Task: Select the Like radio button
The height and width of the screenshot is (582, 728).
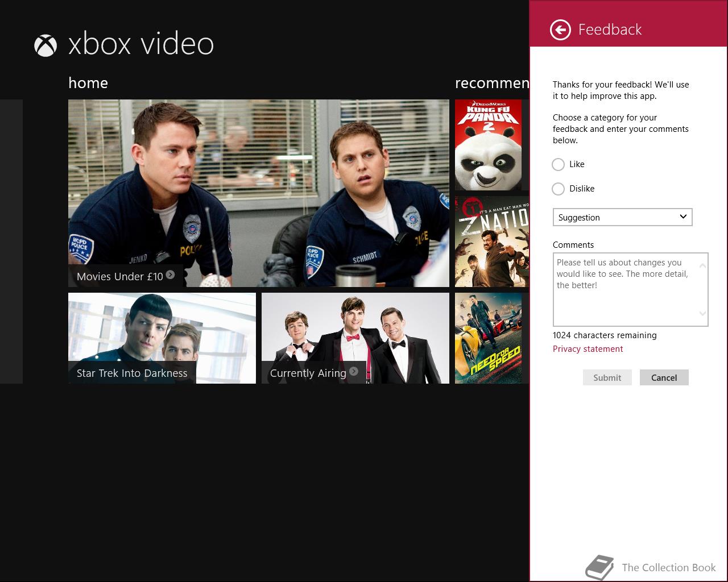Action: pyautogui.click(x=559, y=164)
